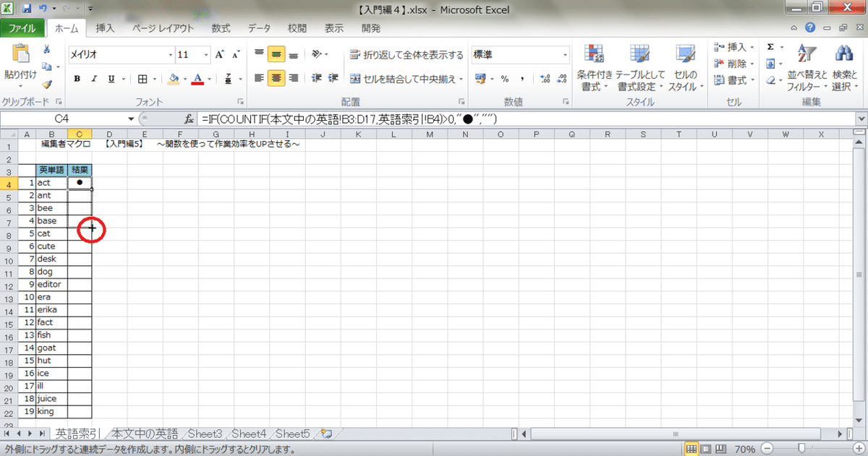Screen dimensions: 868x456
Task: Click the Help question mark button
Action: [x=810, y=28]
